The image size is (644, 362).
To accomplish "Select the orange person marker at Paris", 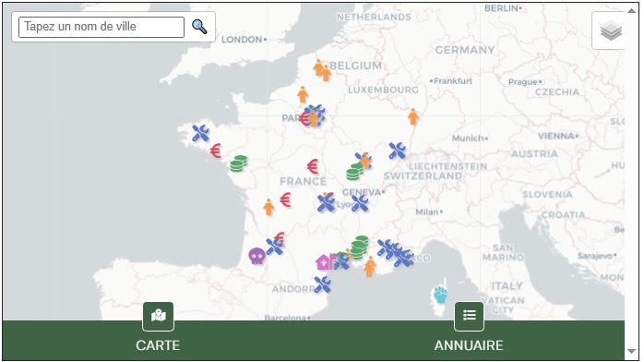I will (x=314, y=119).
